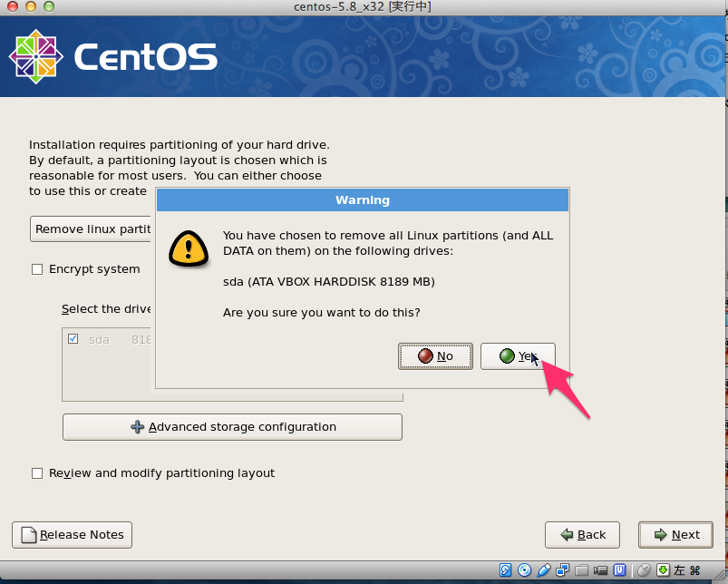
Task: Click the window zoom green button
Action: click(x=48, y=6)
